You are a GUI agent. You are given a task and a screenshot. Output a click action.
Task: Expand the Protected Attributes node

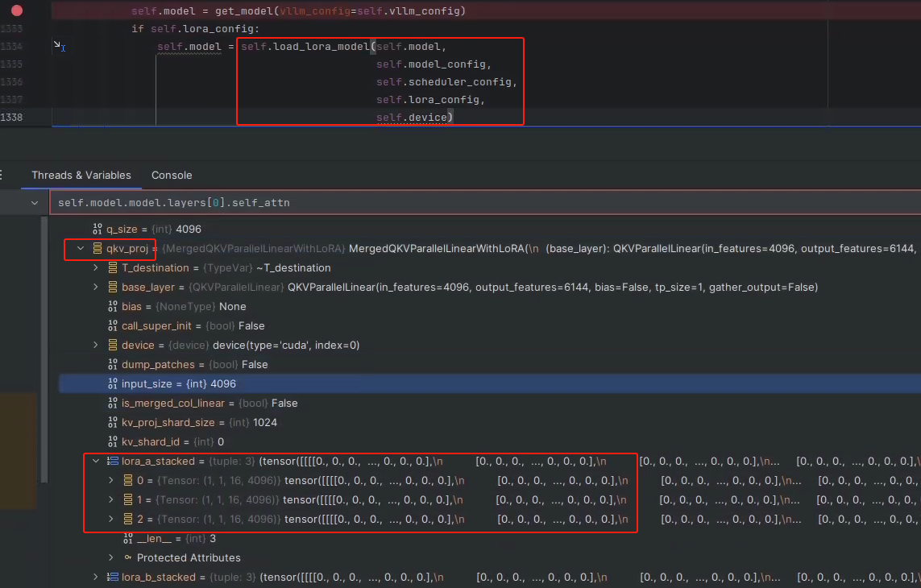coord(111,557)
